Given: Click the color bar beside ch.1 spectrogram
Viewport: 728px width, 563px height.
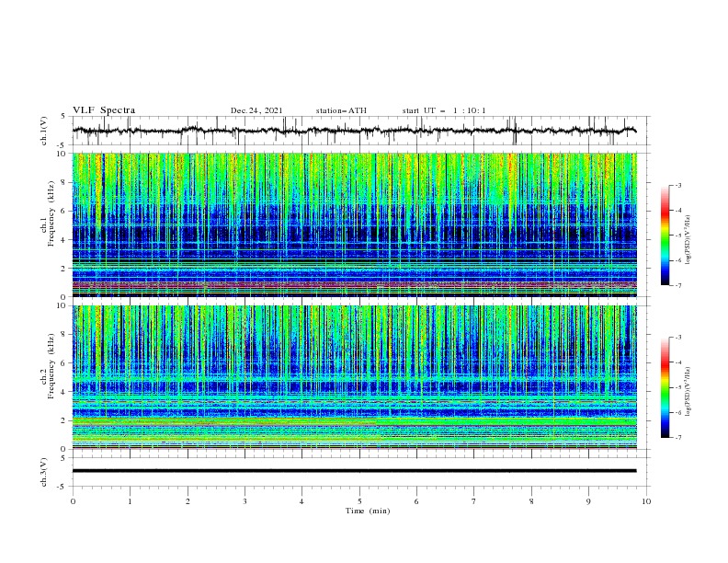Looking at the screenshot, I should pos(665,236).
